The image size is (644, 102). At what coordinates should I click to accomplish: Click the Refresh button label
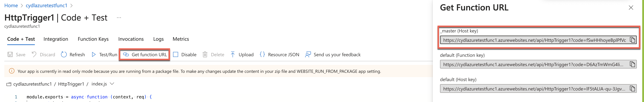click(77, 55)
